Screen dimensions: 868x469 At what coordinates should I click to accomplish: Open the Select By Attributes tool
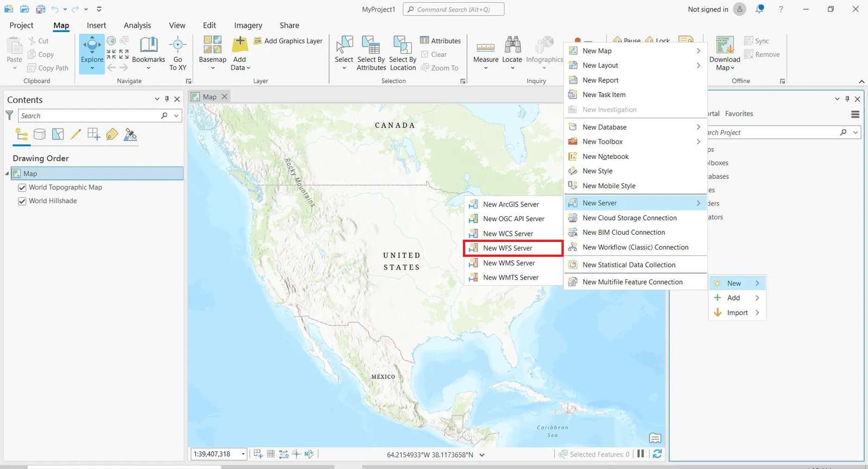pos(371,48)
